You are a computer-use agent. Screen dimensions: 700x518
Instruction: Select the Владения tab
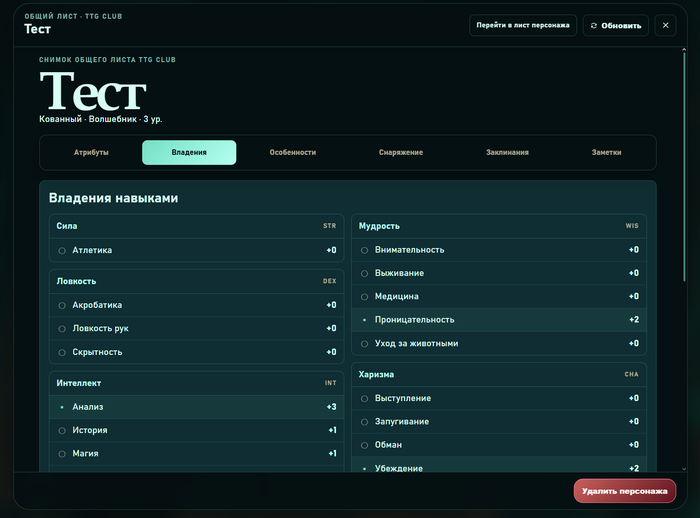click(x=189, y=152)
